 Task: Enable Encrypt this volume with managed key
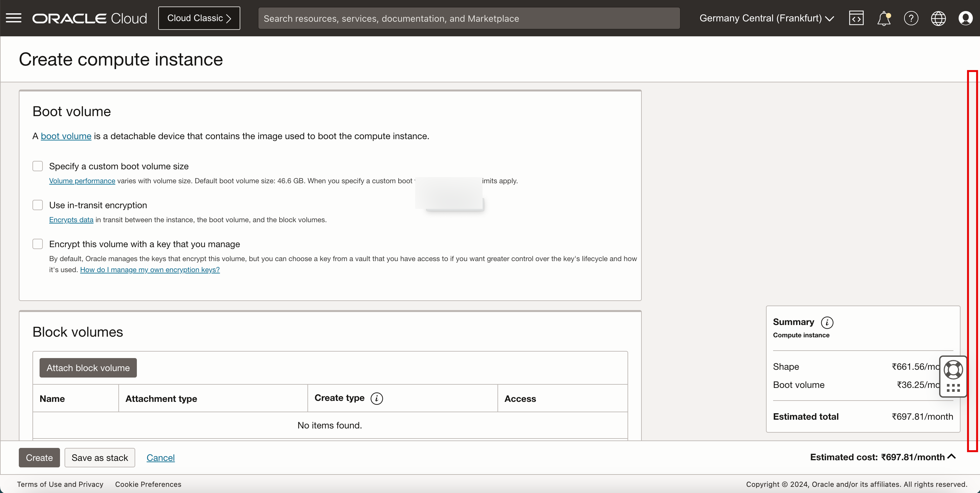coord(38,244)
